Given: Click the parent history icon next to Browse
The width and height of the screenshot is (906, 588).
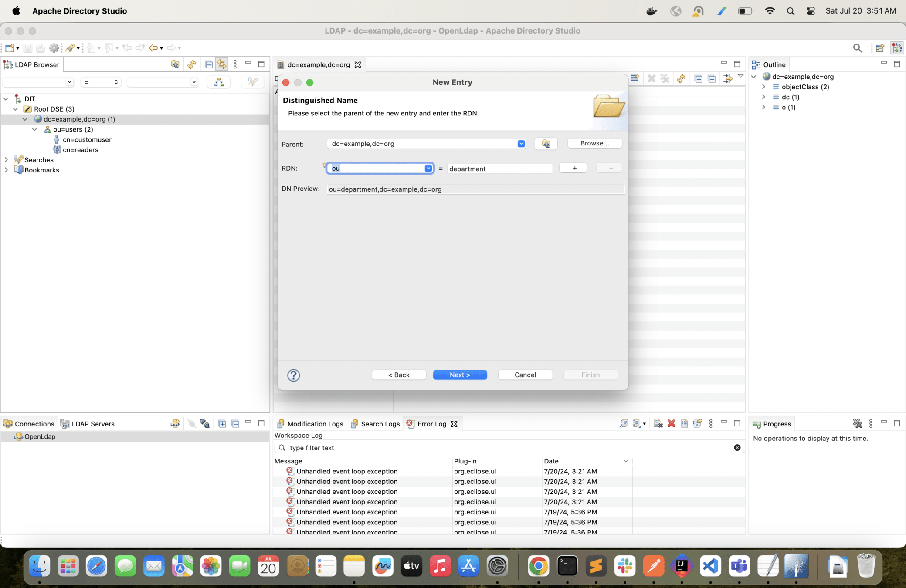Looking at the screenshot, I should pyautogui.click(x=546, y=143).
